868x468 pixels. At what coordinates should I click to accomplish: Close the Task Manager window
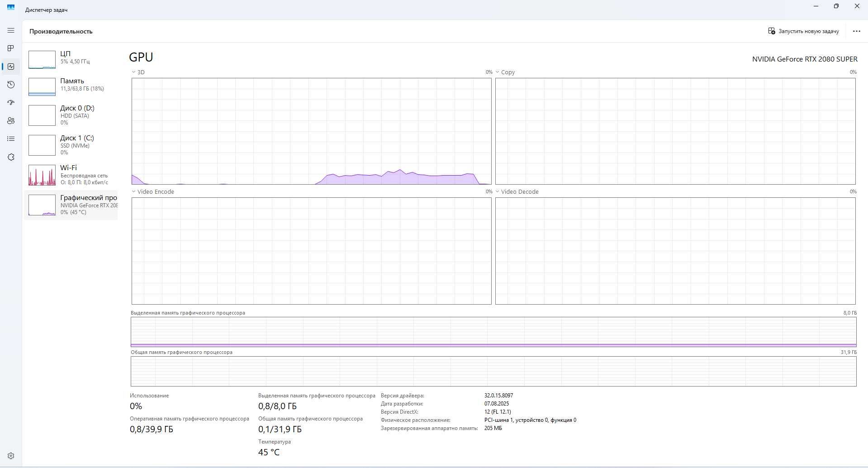point(857,6)
